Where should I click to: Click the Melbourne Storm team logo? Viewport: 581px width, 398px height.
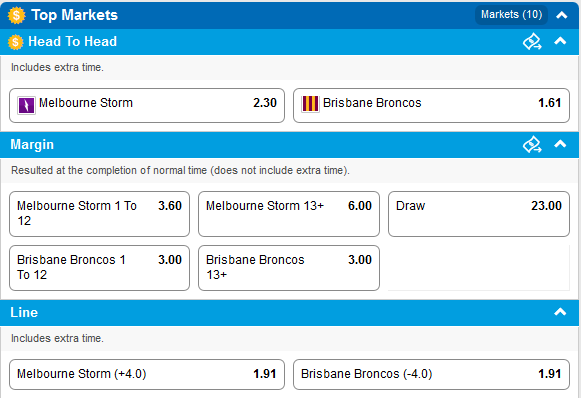coord(26,105)
